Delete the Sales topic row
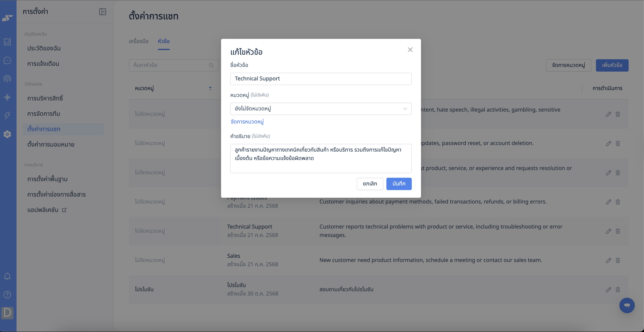 coord(618,260)
